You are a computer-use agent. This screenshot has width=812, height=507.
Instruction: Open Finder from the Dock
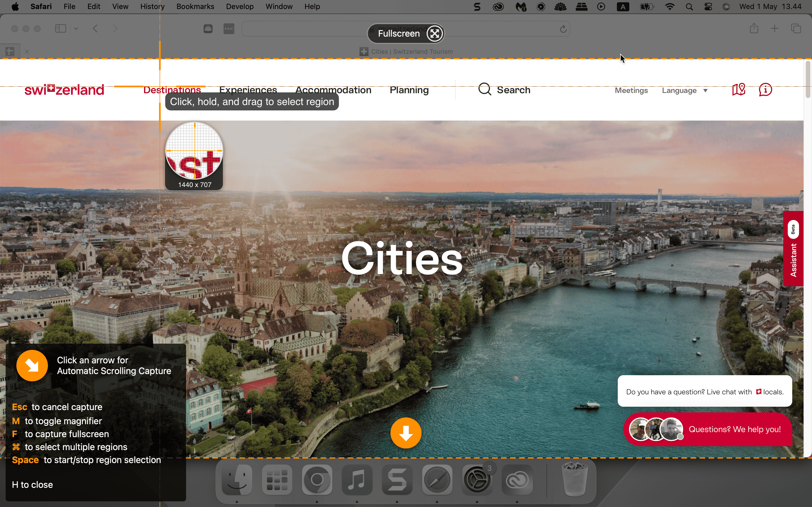click(237, 480)
